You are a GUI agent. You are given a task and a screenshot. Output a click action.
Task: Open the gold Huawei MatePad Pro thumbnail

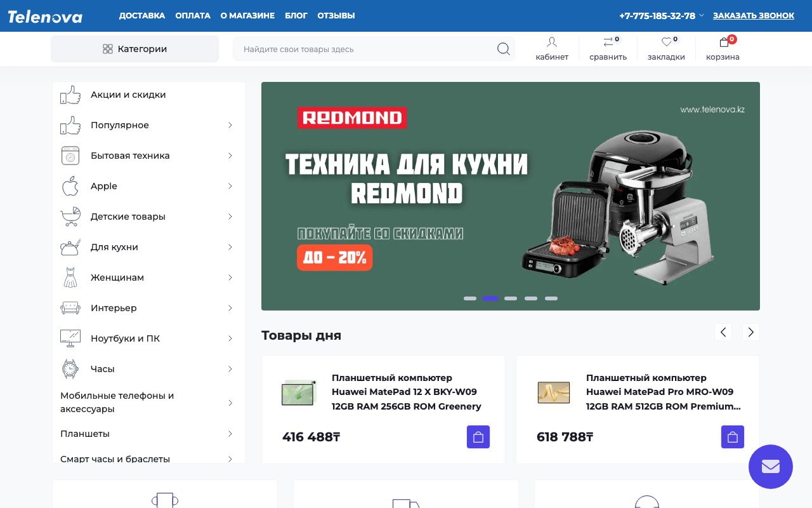[553, 392]
